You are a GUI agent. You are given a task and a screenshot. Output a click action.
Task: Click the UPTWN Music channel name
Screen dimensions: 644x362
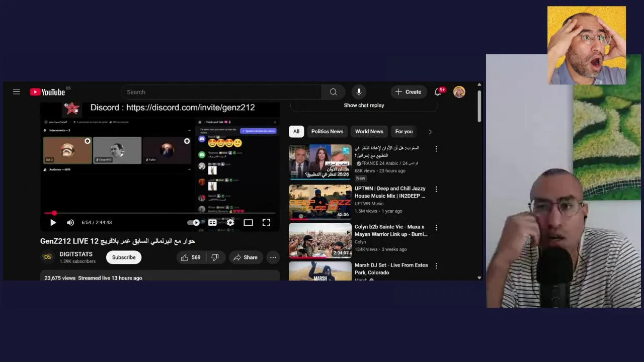point(369,204)
